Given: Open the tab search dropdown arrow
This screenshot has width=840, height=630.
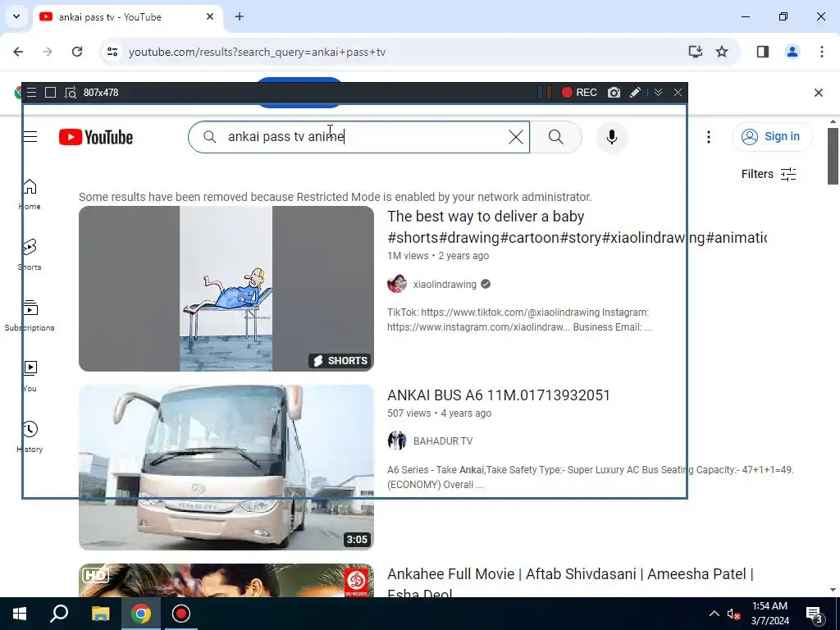Looking at the screenshot, I should coord(16,16).
